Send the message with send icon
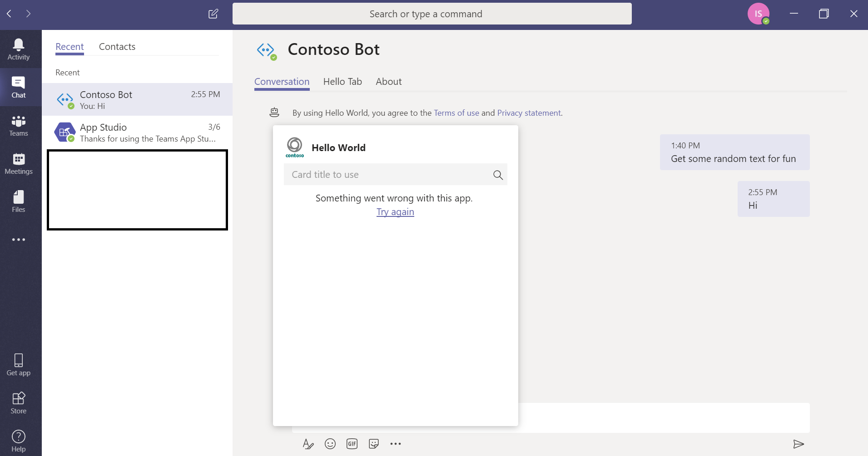 point(799,444)
